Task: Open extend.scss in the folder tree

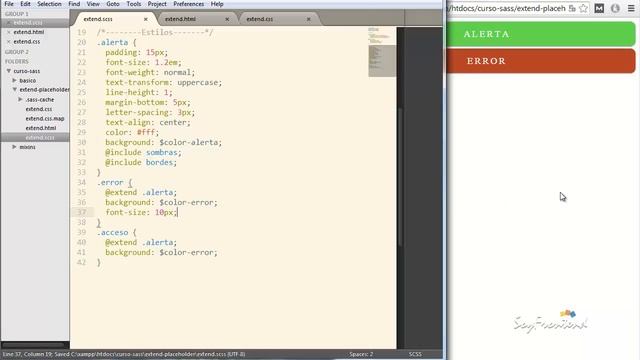Action: tap(40, 138)
